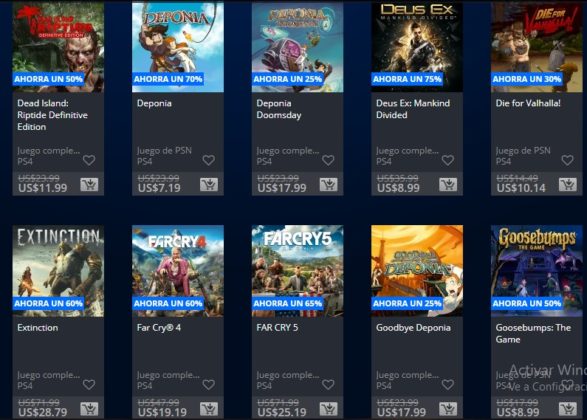Viewport: 587px width, 420px height.
Task: Favorite Dead Island Riptide with heart icon
Action: click(x=89, y=160)
